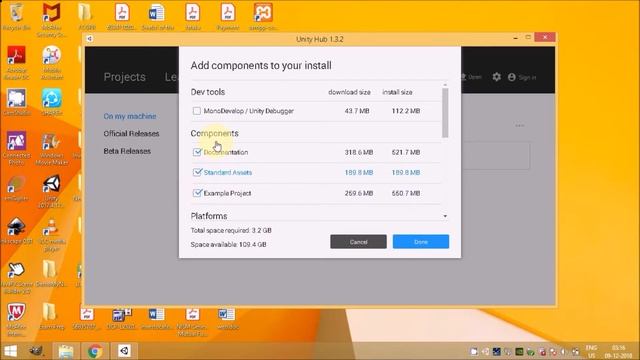Viewport: 640px width, 360px height.
Task: Click the Sign in account icon
Action: (x=512, y=77)
